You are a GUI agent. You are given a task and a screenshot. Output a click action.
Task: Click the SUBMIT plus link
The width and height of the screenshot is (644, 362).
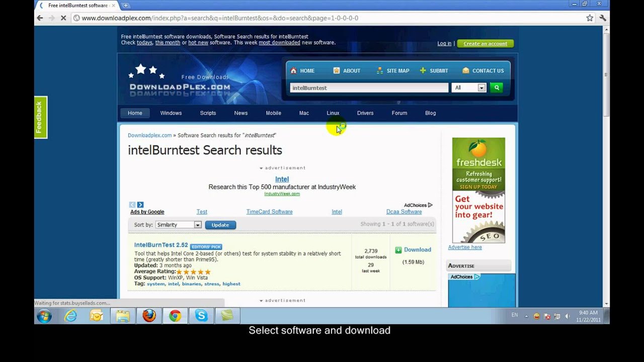click(x=434, y=71)
